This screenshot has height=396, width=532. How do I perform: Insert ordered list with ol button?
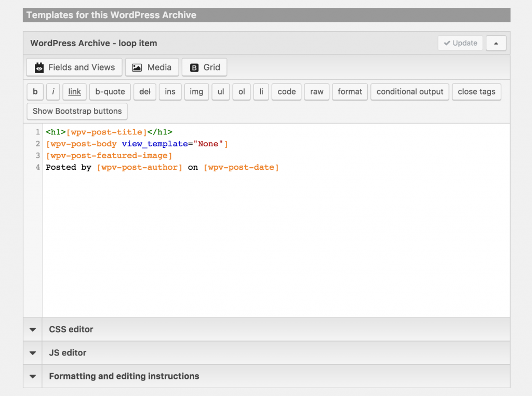click(x=242, y=91)
